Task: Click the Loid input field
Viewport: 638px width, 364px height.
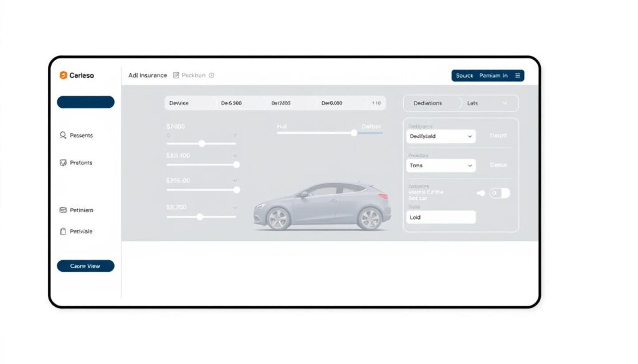Action: pos(441,217)
